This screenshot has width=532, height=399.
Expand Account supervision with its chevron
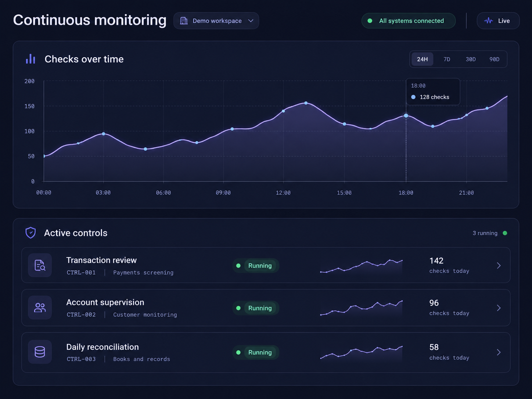499,308
